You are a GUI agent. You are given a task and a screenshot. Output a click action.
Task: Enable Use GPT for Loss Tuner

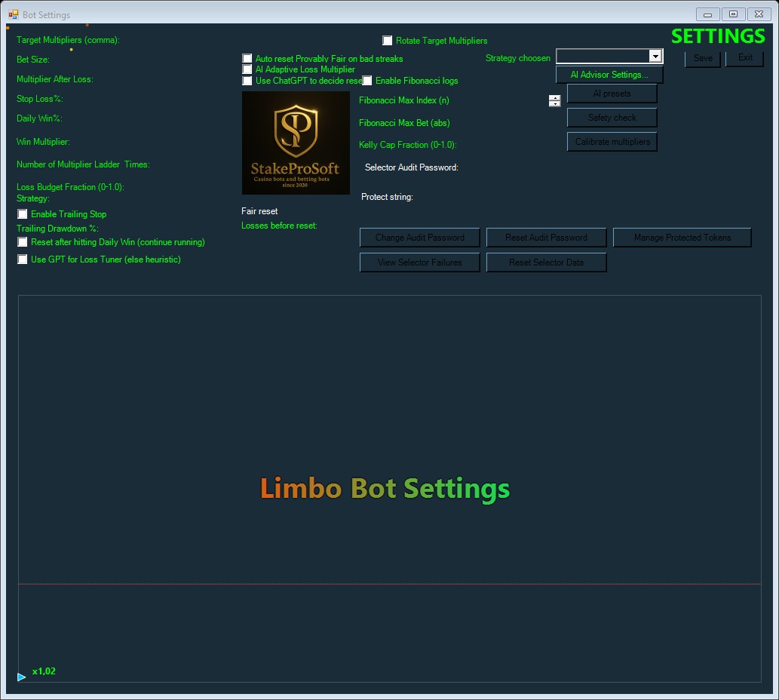[23, 259]
